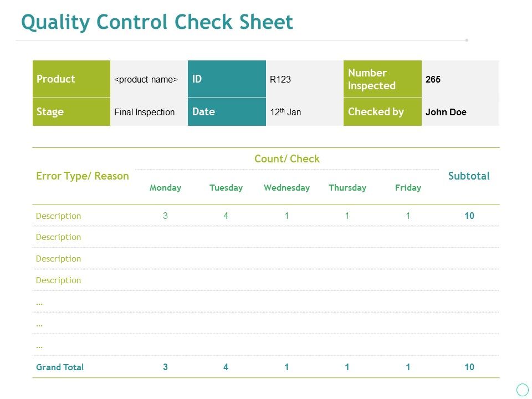The image size is (532, 399).
Task: Select the Number Inspected label cell
Action: pos(382,79)
